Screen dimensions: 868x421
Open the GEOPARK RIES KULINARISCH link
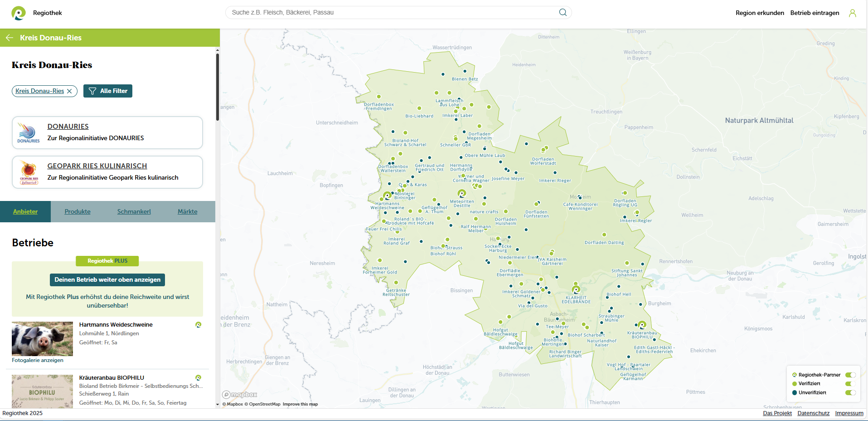click(97, 166)
